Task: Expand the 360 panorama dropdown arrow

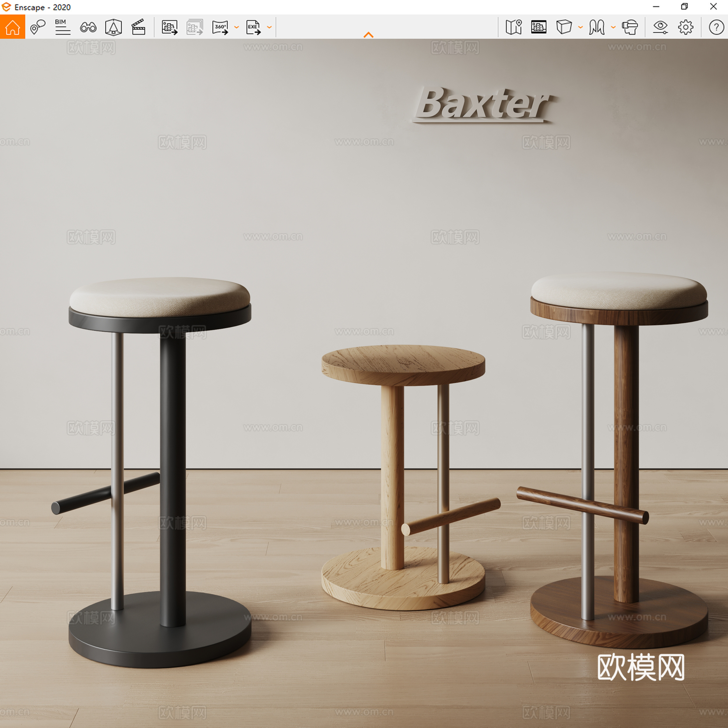Action: click(x=236, y=27)
